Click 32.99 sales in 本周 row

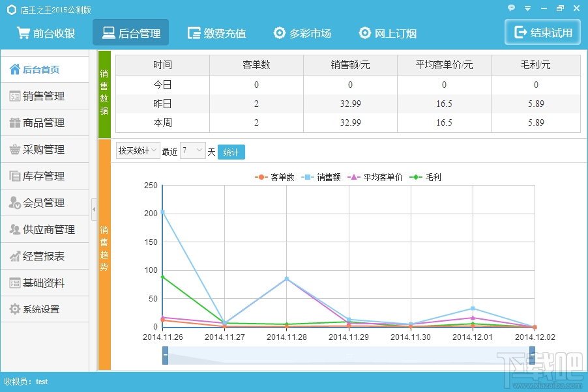click(350, 122)
